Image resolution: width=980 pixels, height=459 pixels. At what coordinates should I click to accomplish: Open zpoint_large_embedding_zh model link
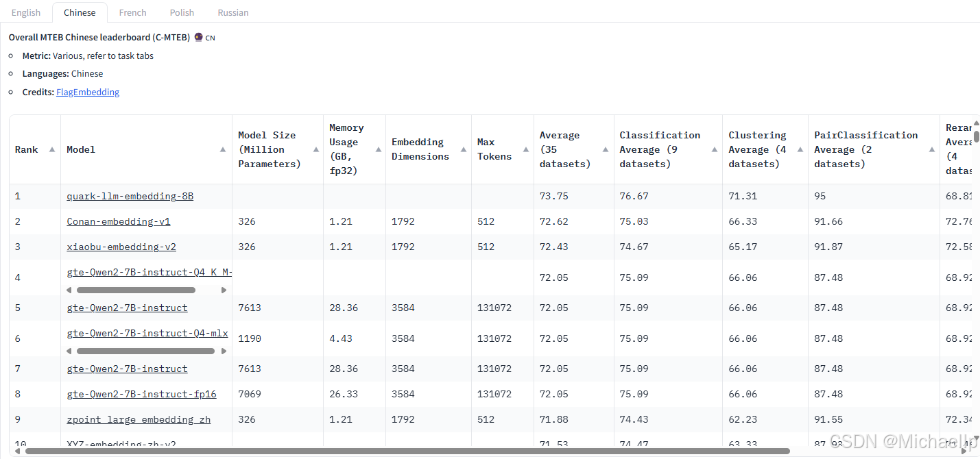tap(139, 419)
